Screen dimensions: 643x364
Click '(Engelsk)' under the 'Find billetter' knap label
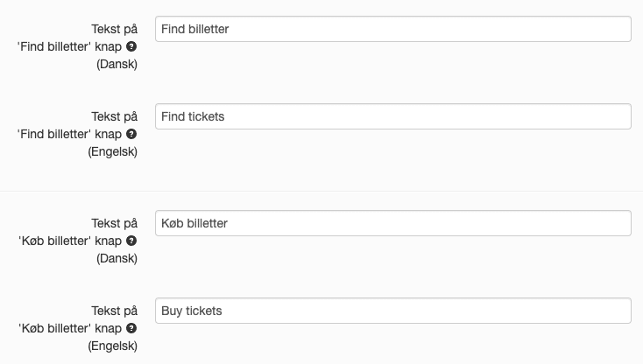click(x=112, y=152)
